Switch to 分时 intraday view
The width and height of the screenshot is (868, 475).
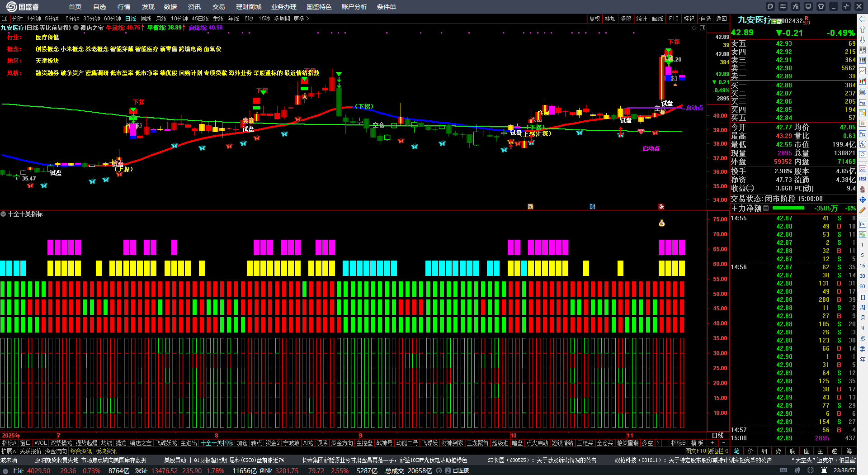click(x=17, y=19)
